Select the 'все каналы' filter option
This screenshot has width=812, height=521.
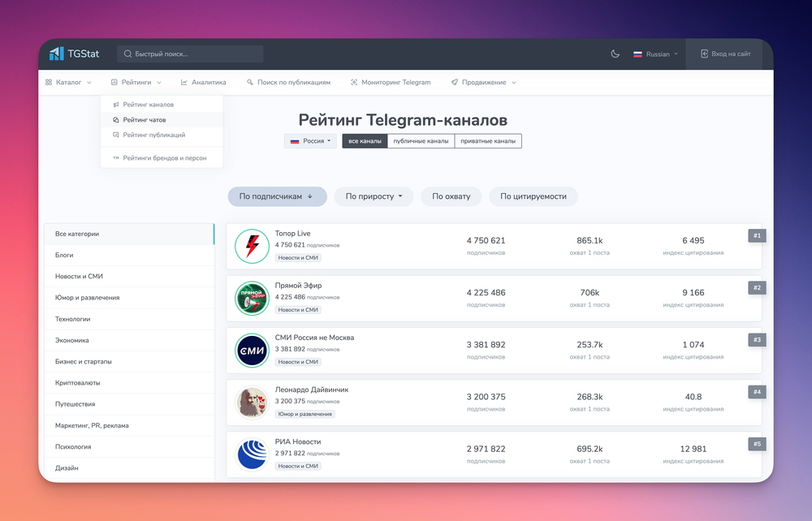364,140
